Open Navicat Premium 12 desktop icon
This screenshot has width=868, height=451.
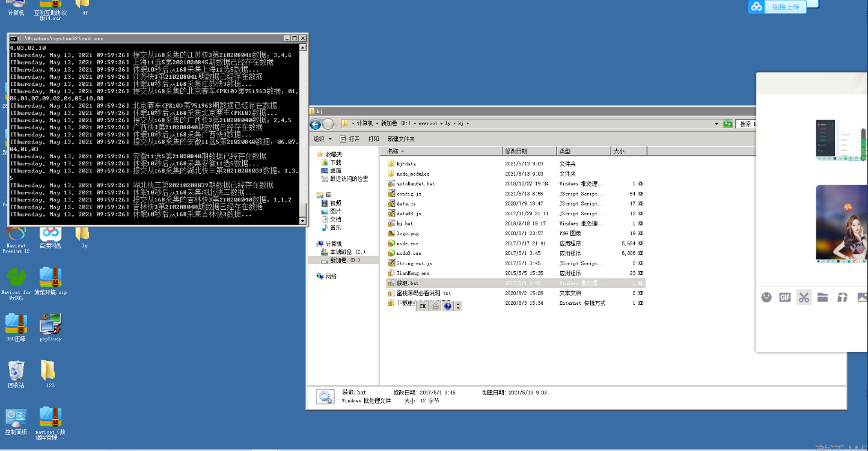(x=16, y=239)
